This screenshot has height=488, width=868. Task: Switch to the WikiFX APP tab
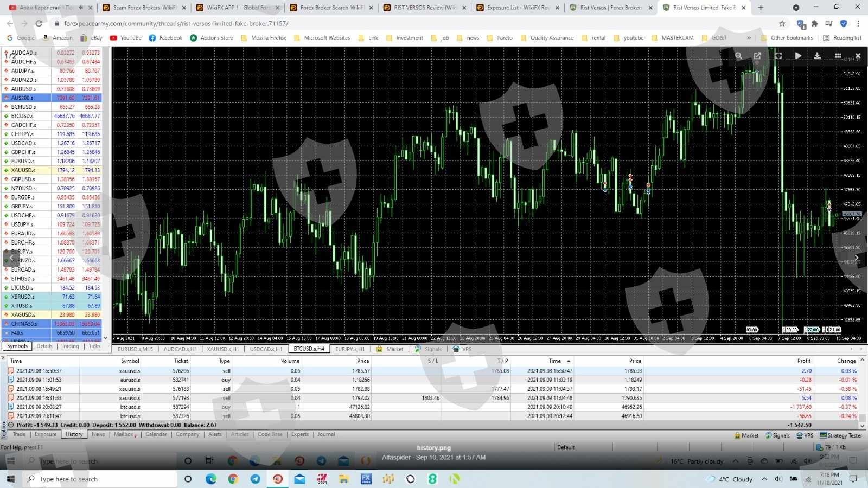(238, 8)
